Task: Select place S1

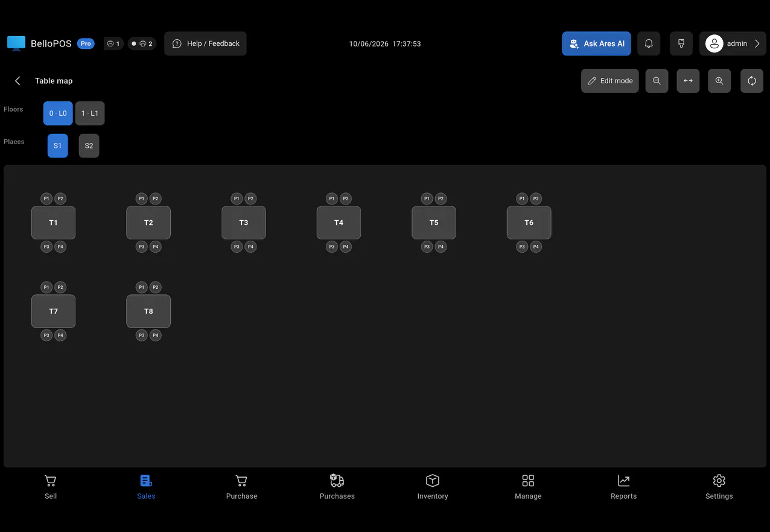Action: [58, 146]
